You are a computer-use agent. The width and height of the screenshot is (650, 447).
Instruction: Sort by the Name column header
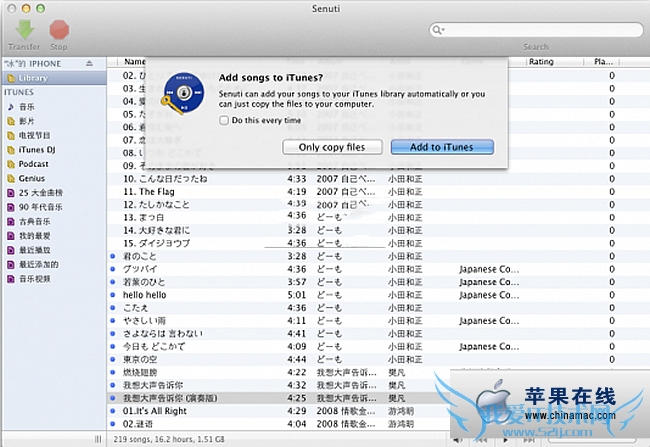pos(134,62)
